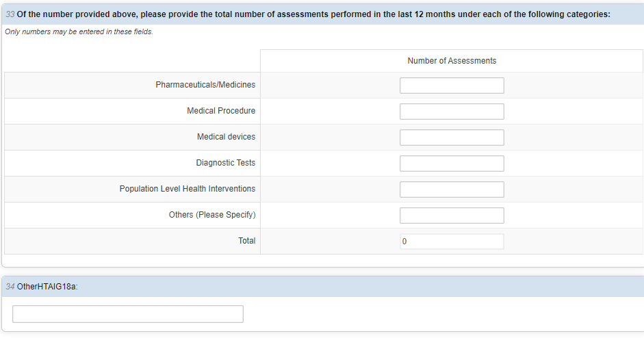The height and width of the screenshot is (338, 644).
Task: Click the OtherHTAIG18a question heading
Action: (x=47, y=287)
